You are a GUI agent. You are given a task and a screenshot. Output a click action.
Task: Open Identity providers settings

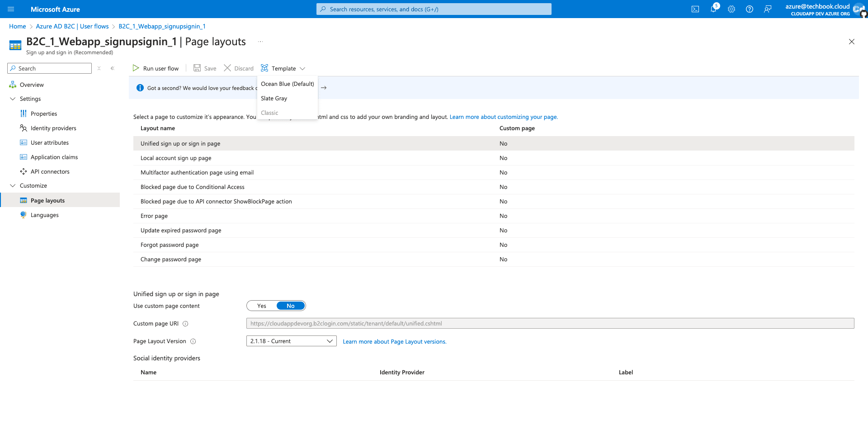(53, 128)
